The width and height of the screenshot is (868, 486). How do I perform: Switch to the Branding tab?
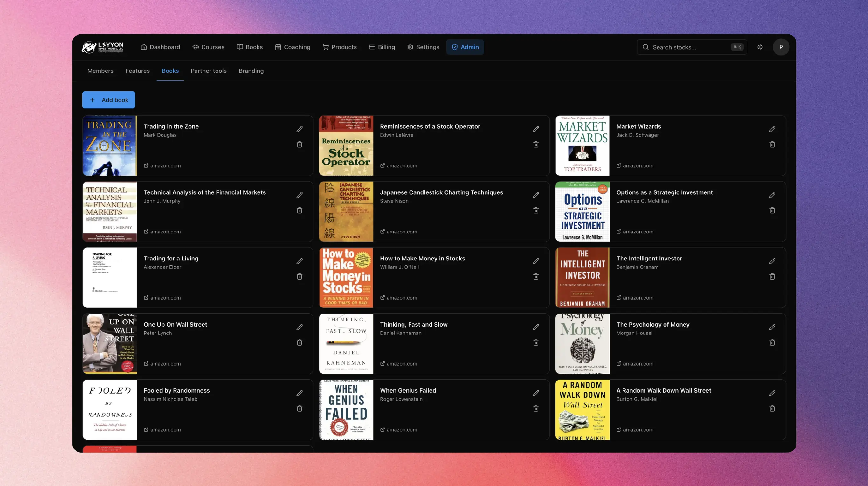[251, 71]
